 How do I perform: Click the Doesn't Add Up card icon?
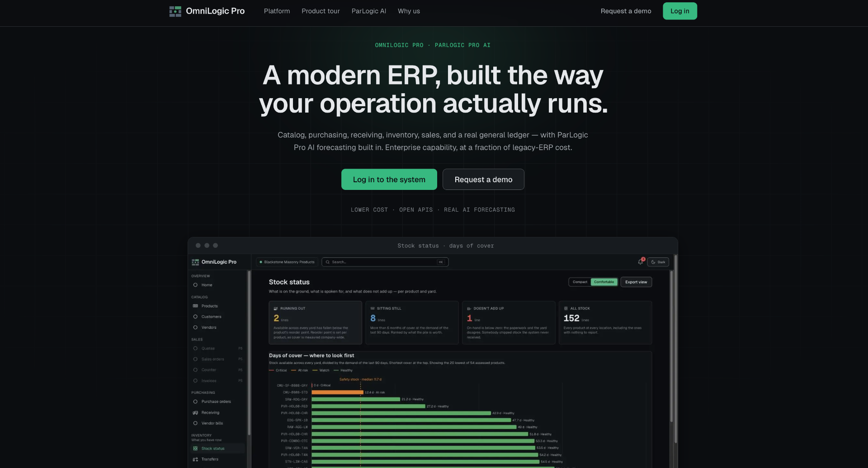point(469,308)
